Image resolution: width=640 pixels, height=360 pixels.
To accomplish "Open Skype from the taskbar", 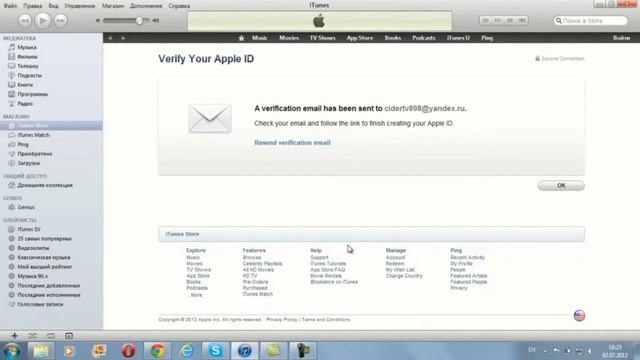I will click(215, 351).
